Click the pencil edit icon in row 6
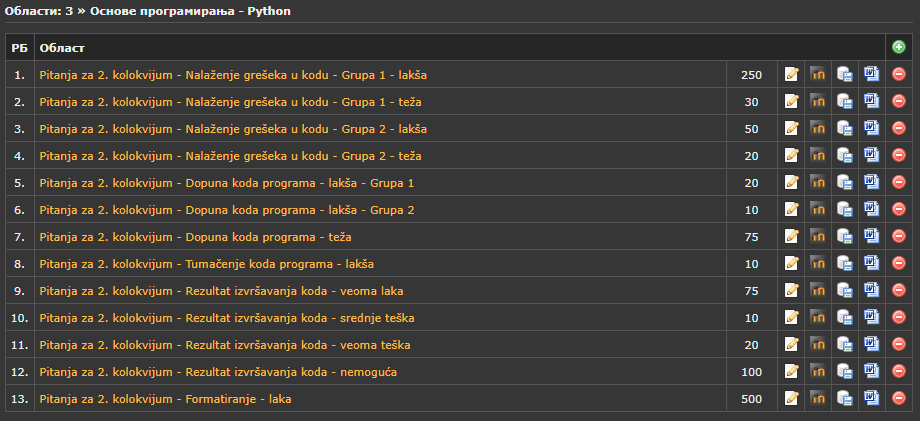The image size is (920, 421). (792, 209)
